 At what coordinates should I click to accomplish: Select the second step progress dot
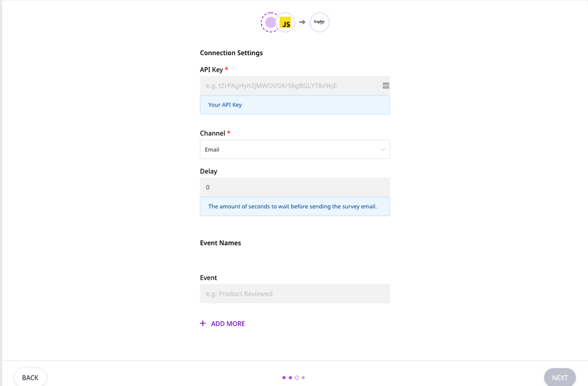pyautogui.click(x=290, y=378)
